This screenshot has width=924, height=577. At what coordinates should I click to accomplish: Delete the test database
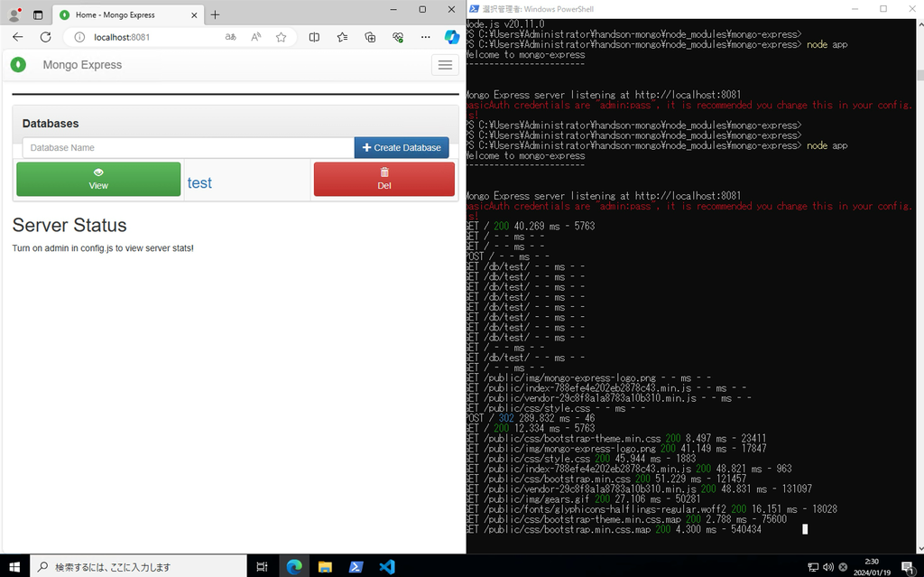pos(384,179)
